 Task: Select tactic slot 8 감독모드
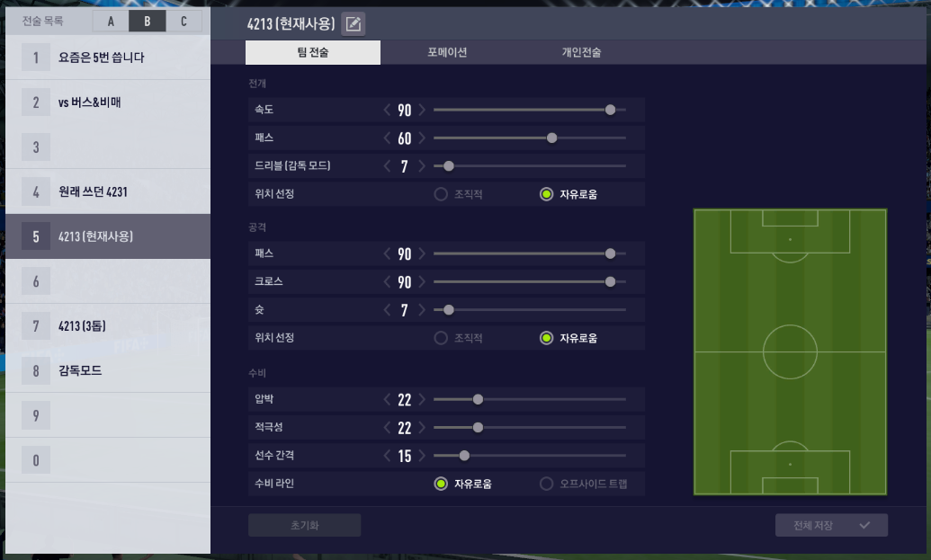(108, 370)
